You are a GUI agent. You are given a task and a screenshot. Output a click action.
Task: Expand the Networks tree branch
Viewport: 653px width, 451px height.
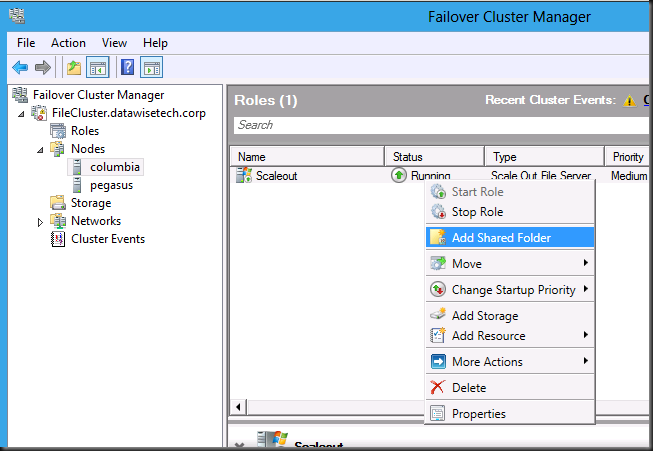40,222
